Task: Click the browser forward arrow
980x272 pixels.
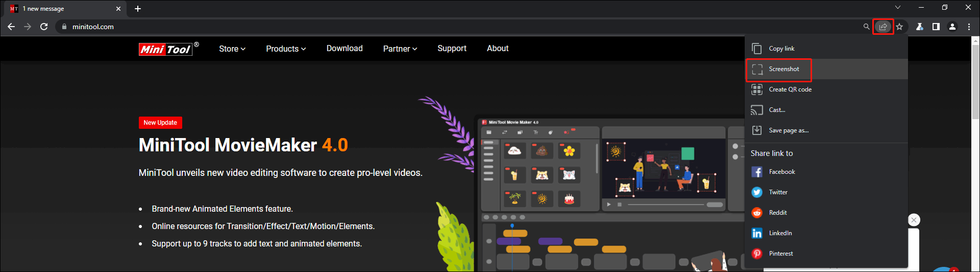Action: (x=28, y=27)
